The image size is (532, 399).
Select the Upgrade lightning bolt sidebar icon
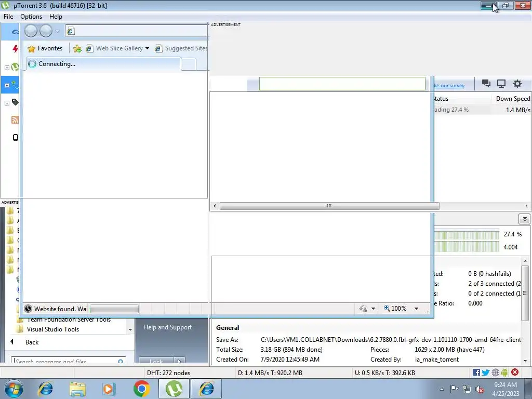pos(15,49)
